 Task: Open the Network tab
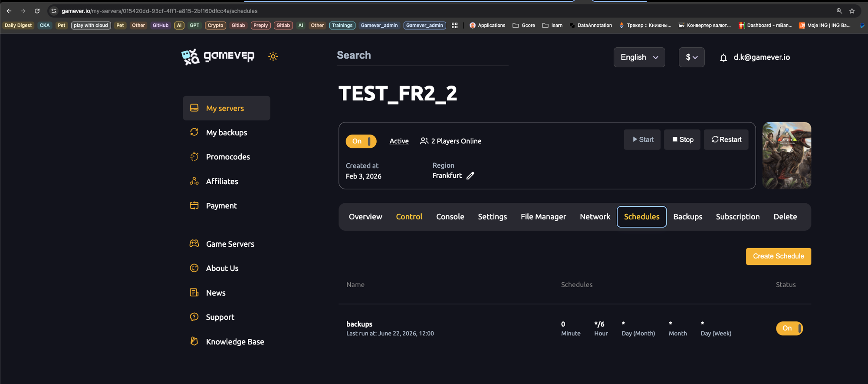click(595, 217)
